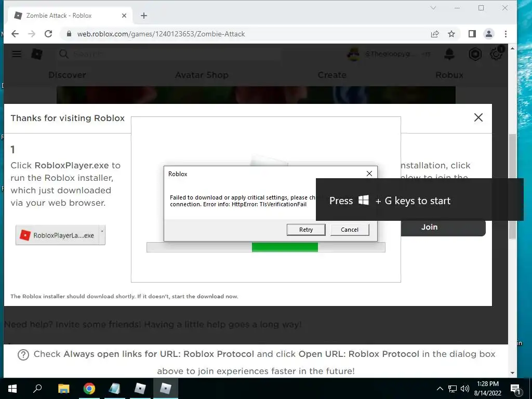The width and height of the screenshot is (532, 399).
Task: Click the Roblox search field
Action: pyautogui.click(x=170, y=54)
